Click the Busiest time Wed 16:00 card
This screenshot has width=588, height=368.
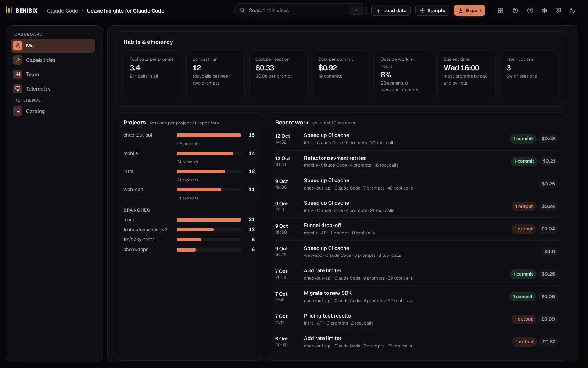pos(466,75)
